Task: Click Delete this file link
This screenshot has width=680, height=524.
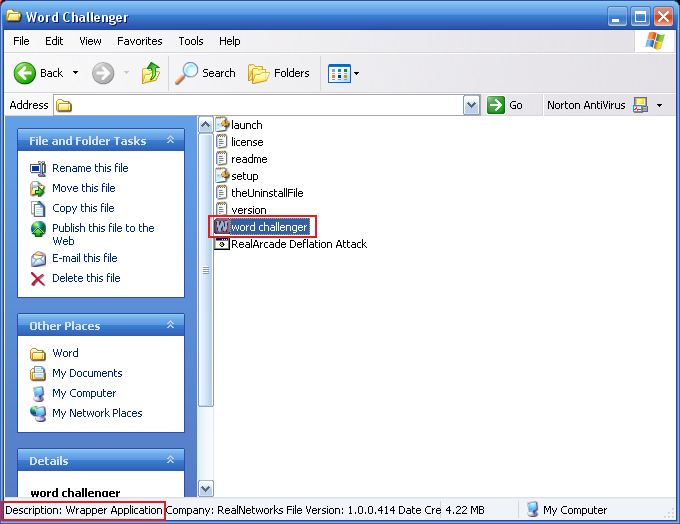Action: (86, 278)
